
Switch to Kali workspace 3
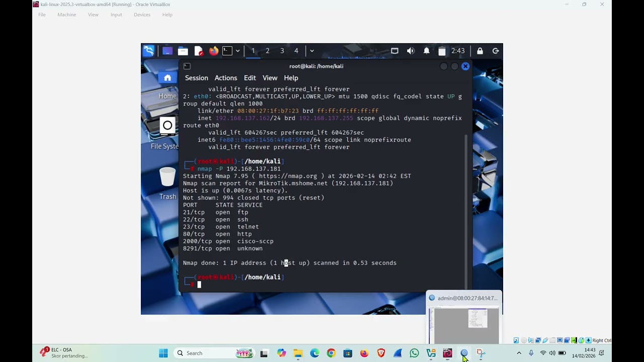(282, 51)
